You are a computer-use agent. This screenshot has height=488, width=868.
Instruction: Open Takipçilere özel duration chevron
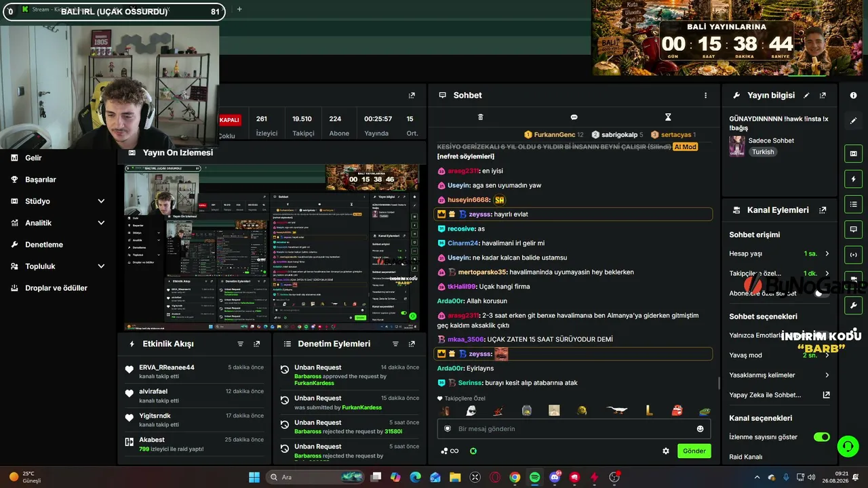(x=827, y=273)
